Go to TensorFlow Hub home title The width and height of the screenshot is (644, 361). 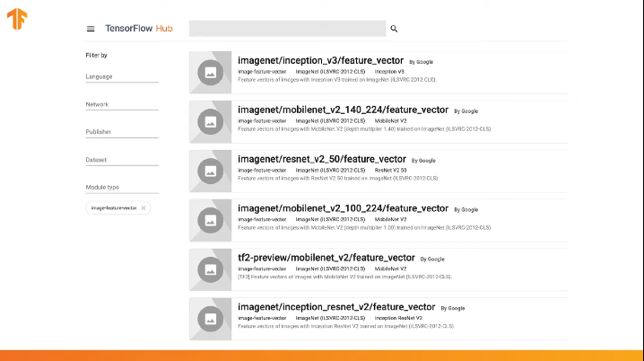click(x=139, y=29)
